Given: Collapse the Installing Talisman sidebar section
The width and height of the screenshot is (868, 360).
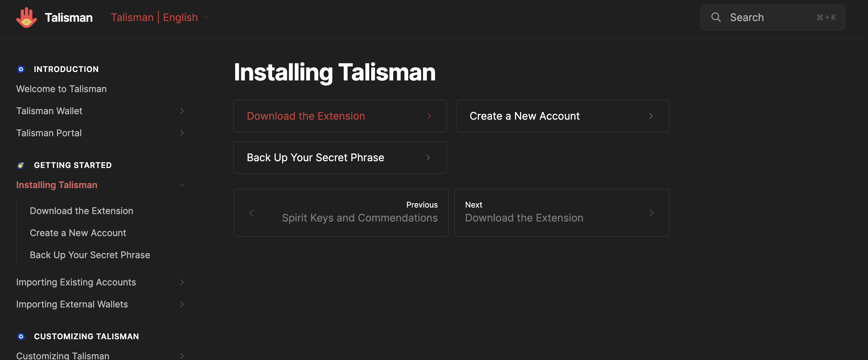Looking at the screenshot, I should click(182, 185).
